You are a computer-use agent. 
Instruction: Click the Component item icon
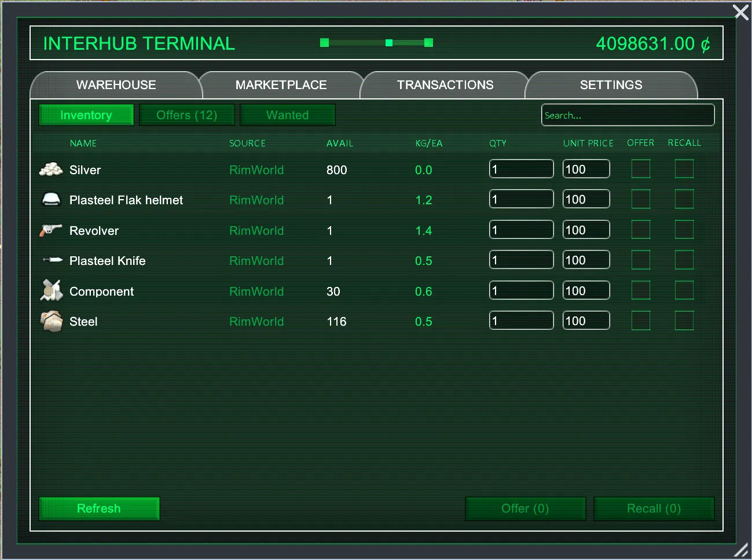51,290
